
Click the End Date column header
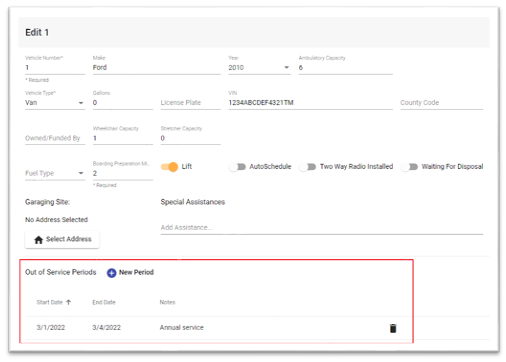pyautogui.click(x=104, y=302)
